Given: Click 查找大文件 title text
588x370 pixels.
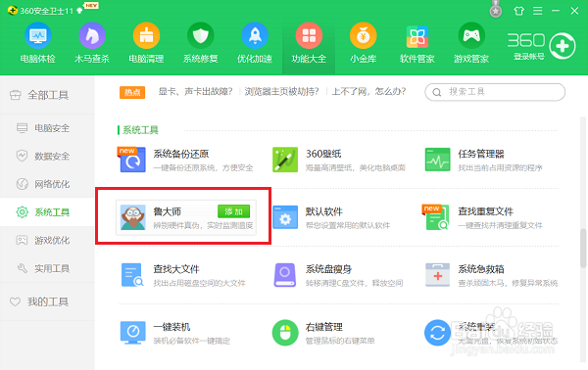Looking at the screenshot, I should point(176,269).
